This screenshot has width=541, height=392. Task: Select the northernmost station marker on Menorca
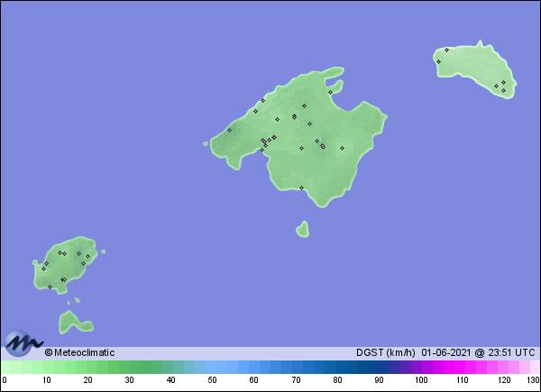tap(447, 50)
